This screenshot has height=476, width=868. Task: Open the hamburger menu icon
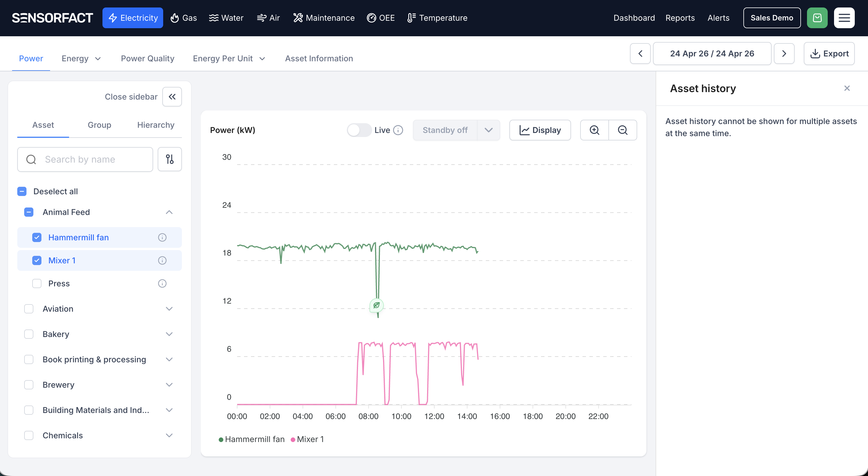pyautogui.click(x=844, y=18)
